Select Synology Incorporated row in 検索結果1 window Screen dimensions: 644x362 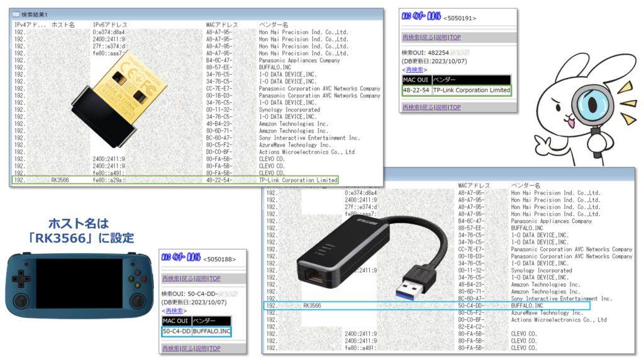(x=289, y=110)
